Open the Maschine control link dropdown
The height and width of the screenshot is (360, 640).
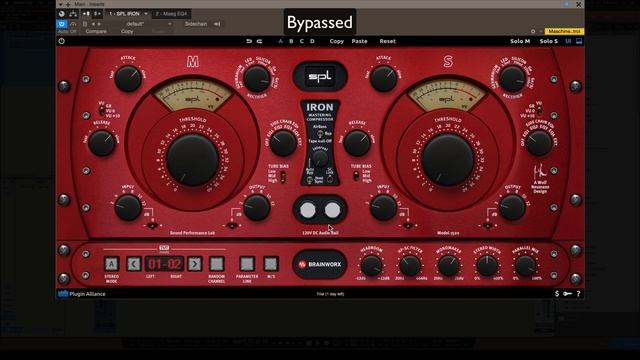click(x=564, y=31)
